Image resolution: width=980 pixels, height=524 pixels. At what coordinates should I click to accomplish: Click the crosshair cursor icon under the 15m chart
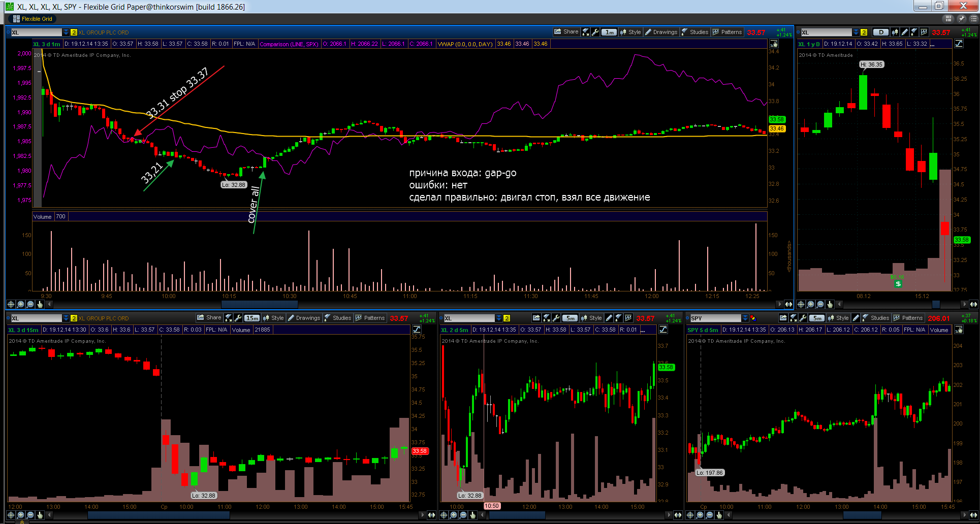(11, 515)
